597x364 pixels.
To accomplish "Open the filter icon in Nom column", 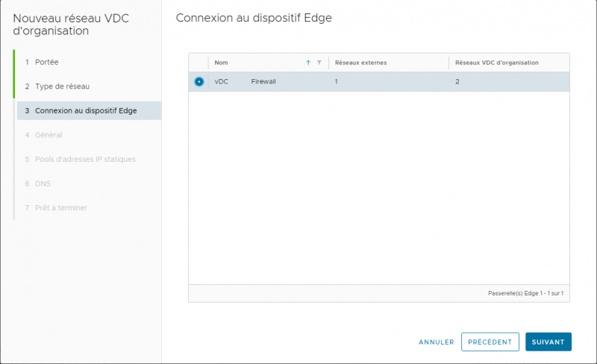I will (319, 63).
